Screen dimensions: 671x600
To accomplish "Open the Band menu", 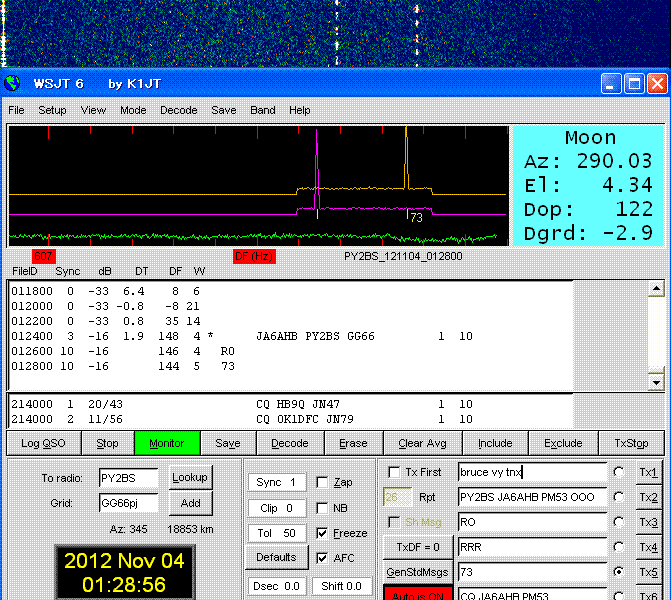I will 263,110.
